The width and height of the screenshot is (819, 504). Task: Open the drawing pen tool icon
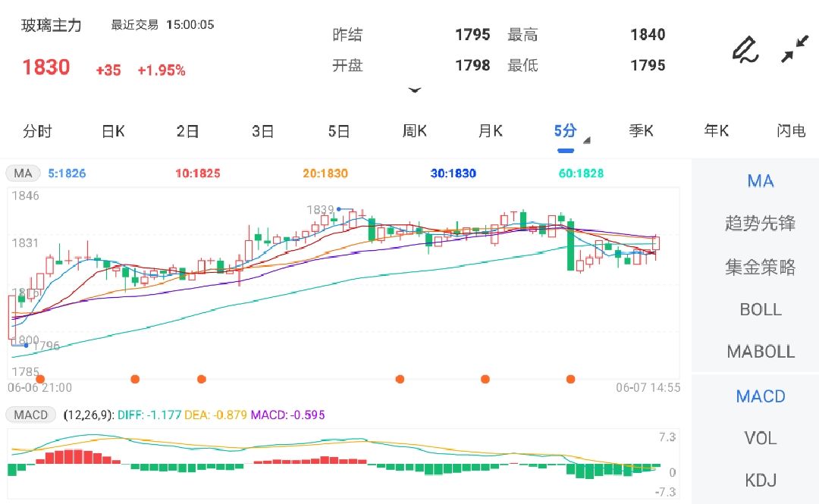point(745,49)
